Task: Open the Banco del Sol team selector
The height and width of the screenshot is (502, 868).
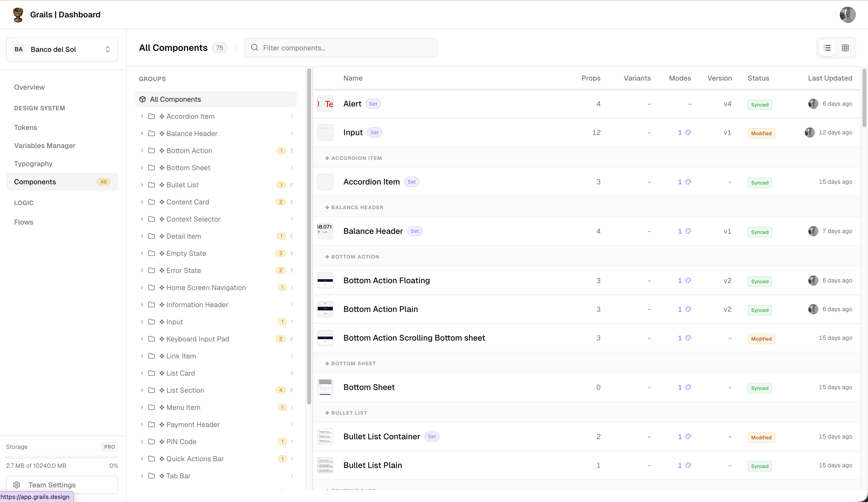Action: coord(62,49)
